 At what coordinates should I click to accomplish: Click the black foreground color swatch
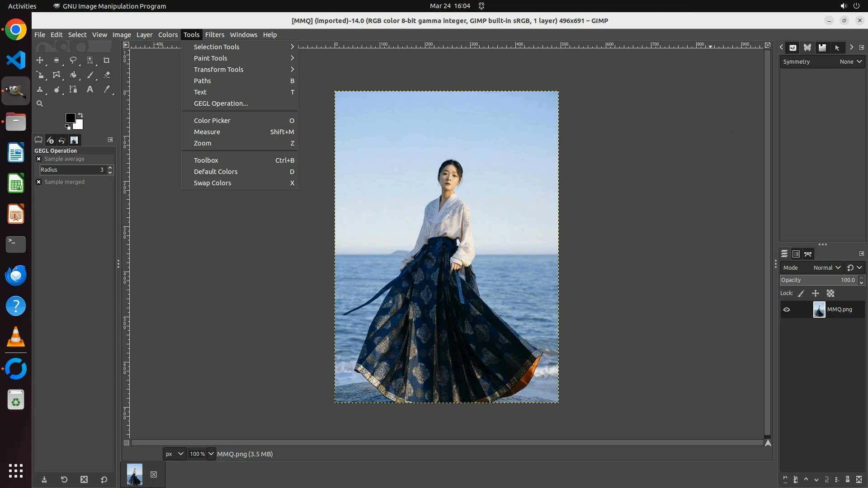70,117
